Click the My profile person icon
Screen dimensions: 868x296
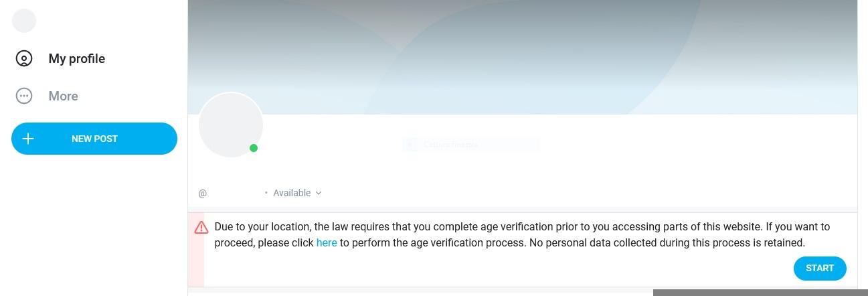(x=24, y=59)
